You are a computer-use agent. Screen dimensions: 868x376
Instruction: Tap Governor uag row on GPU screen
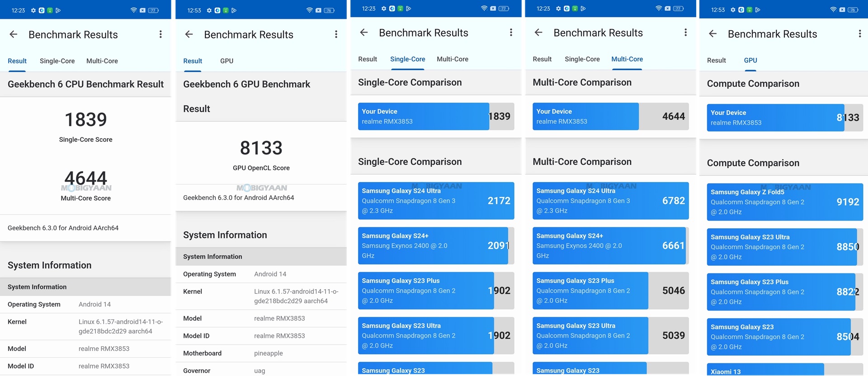(261, 370)
